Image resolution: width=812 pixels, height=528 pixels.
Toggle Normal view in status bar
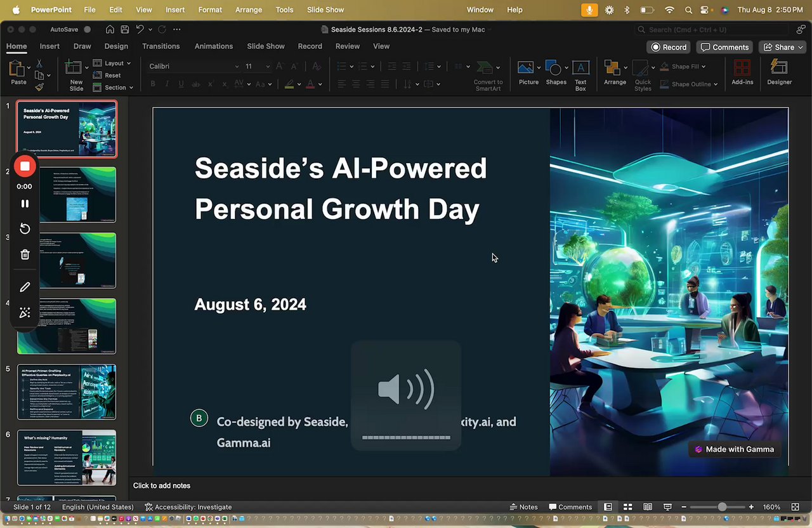click(608, 507)
